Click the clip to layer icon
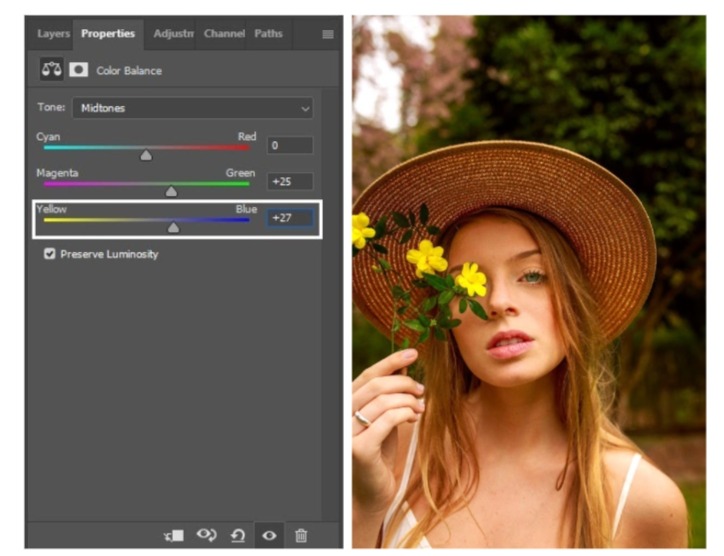Image resolution: width=724 pixels, height=556 pixels. coord(174,535)
